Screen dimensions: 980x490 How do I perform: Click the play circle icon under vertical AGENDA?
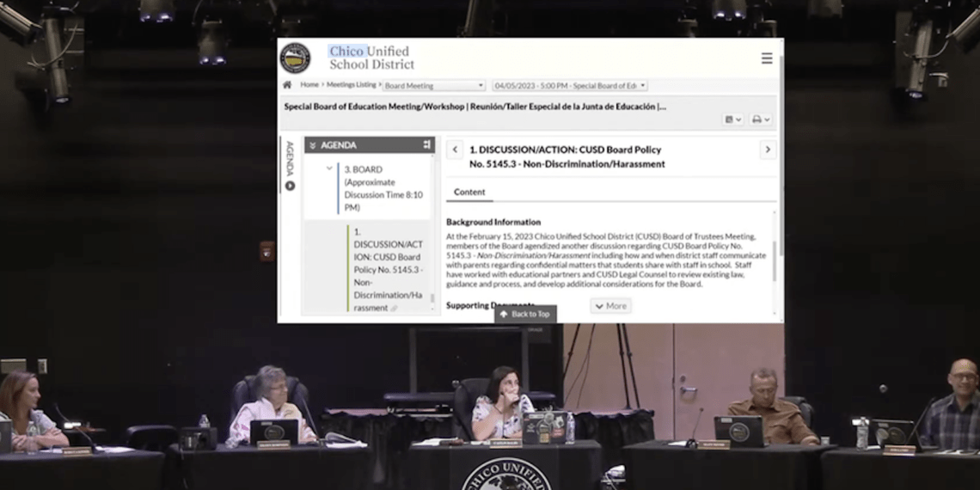click(290, 186)
